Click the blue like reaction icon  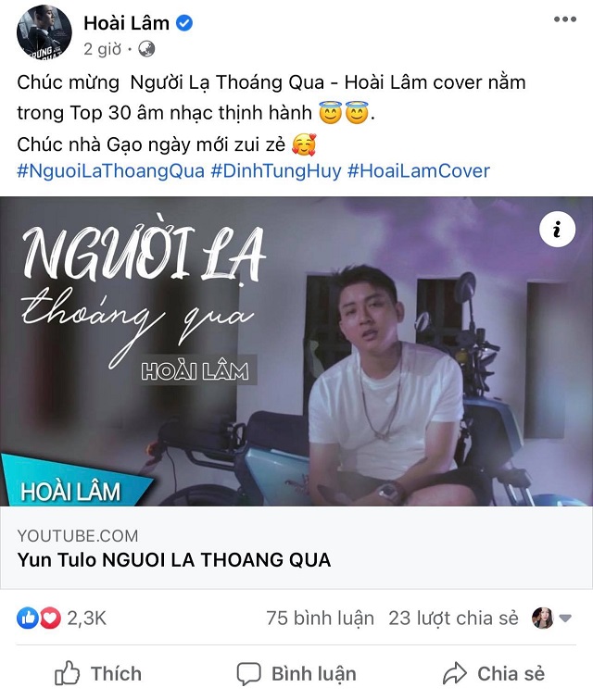pyautogui.click(x=28, y=619)
